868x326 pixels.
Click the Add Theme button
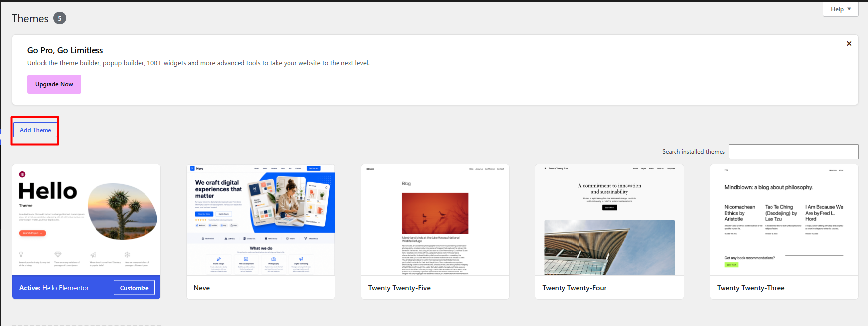coord(35,130)
